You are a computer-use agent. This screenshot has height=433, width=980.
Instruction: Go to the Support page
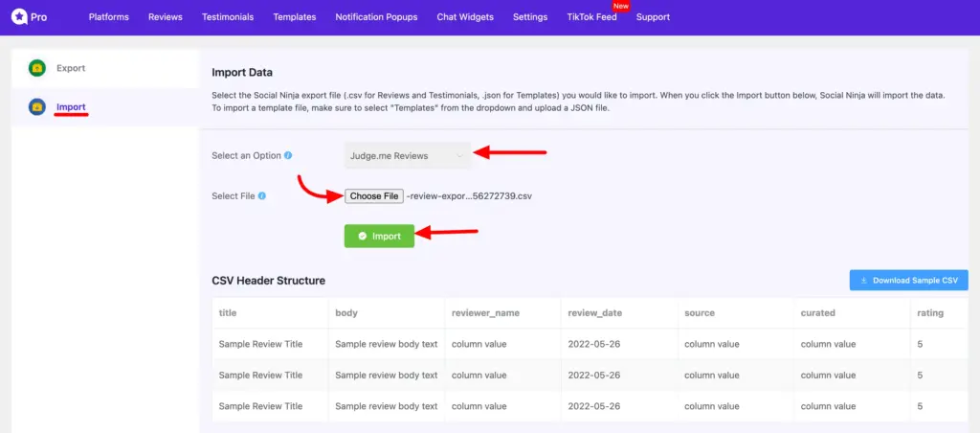click(x=653, y=17)
